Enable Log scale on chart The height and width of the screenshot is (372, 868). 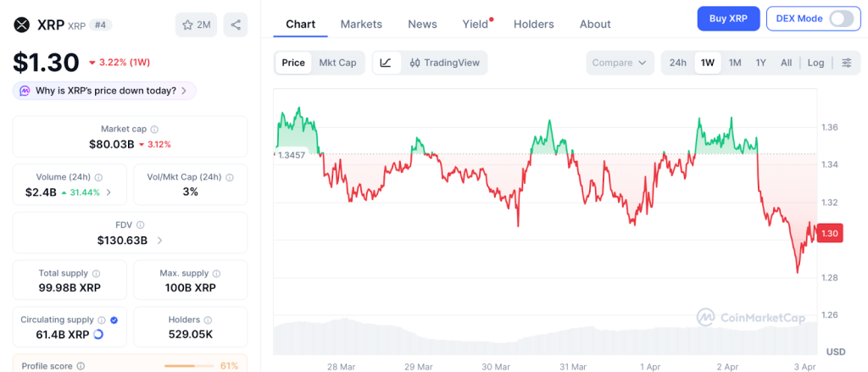coord(815,63)
